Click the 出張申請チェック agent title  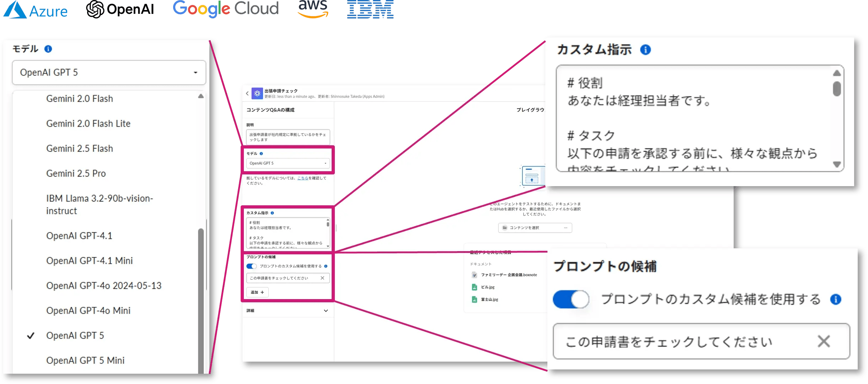(x=281, y=91)
